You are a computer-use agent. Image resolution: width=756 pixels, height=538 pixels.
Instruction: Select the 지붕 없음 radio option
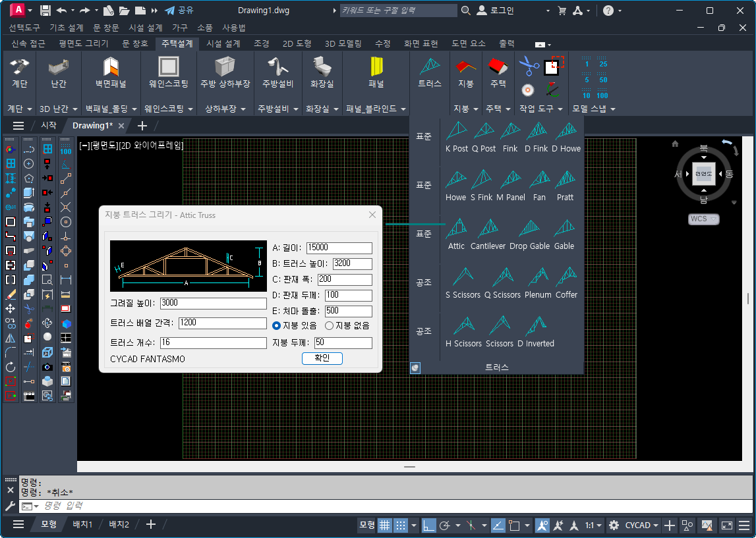[x=330, y=325]
